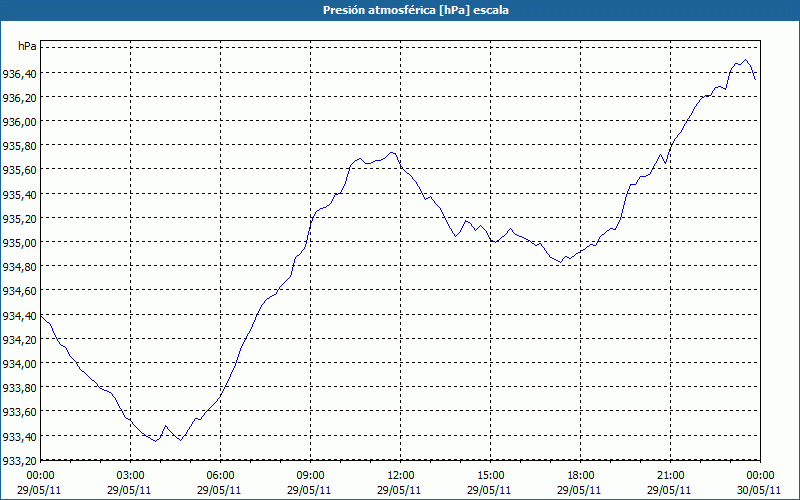
Task: Click the 934,40 axis label
Action: click(19, 316)
